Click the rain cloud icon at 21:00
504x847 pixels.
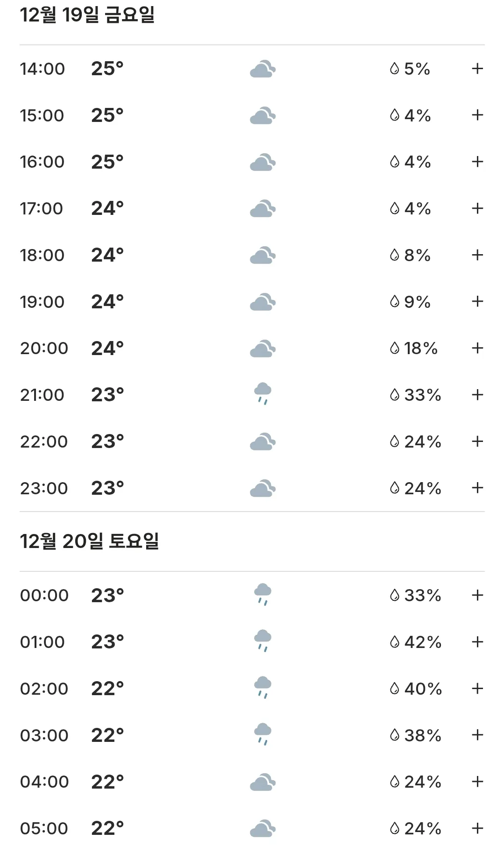(x=263, y=393)
